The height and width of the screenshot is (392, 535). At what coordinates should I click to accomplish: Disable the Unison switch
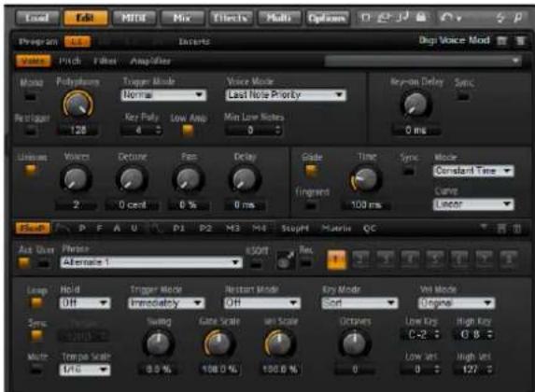click(31, 170)
